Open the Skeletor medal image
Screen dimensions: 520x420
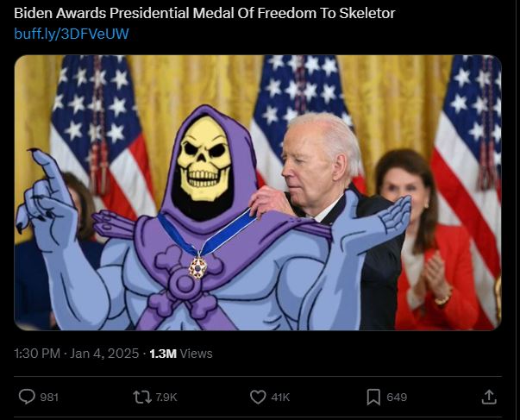(258, 192)
